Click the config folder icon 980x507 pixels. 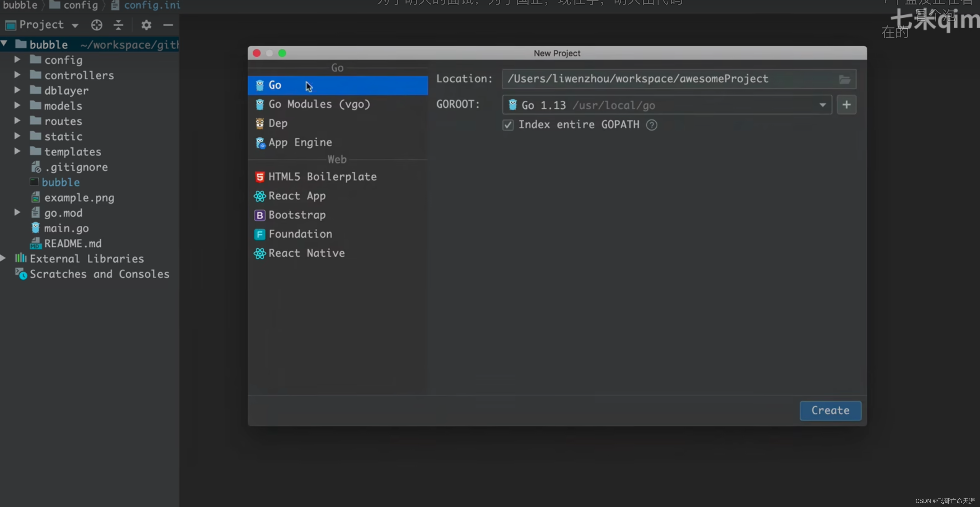(36, 60)
